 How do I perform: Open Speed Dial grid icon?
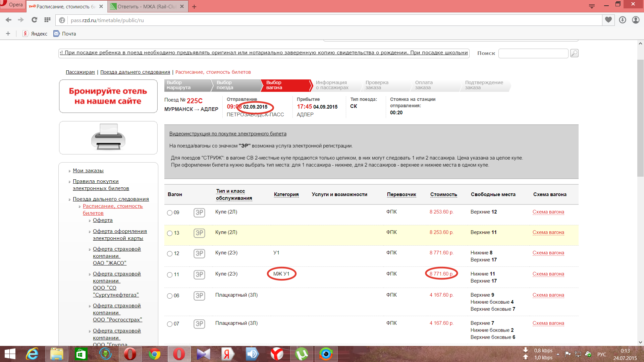coord(47,20)
